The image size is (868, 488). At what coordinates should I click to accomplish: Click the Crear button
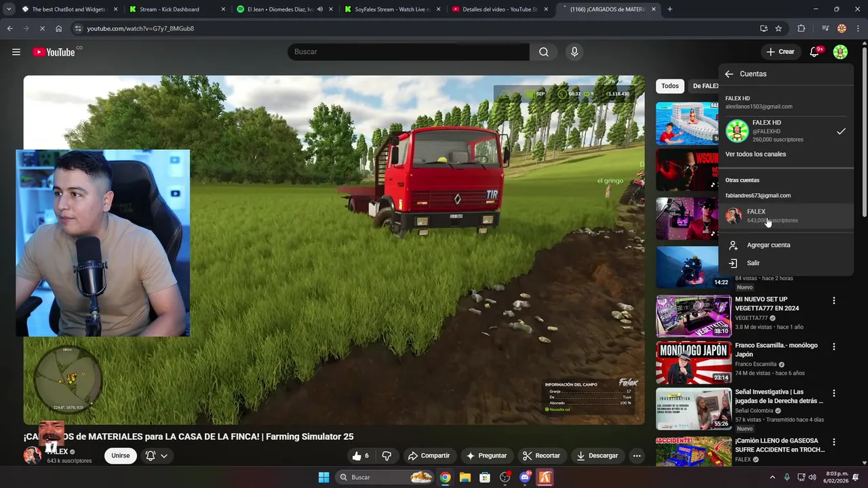(x=780, y=52)
